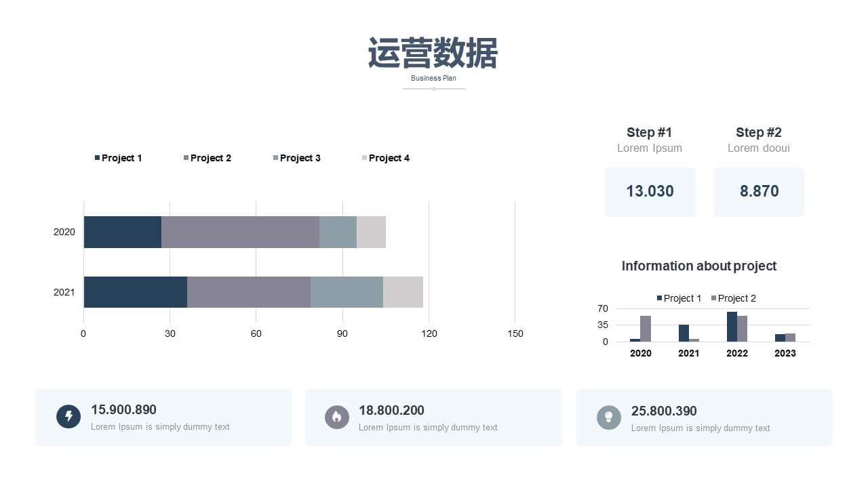Click the 2022 label in the small column chart
Screen dimensions: 868x488
coord(737,353)
